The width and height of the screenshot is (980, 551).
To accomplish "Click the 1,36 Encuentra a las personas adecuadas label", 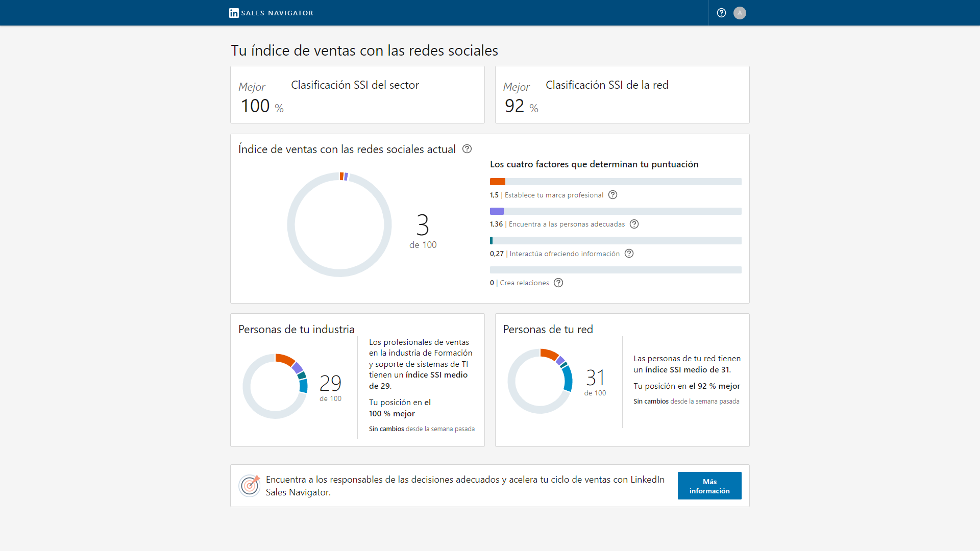I will tap(557, 224).
